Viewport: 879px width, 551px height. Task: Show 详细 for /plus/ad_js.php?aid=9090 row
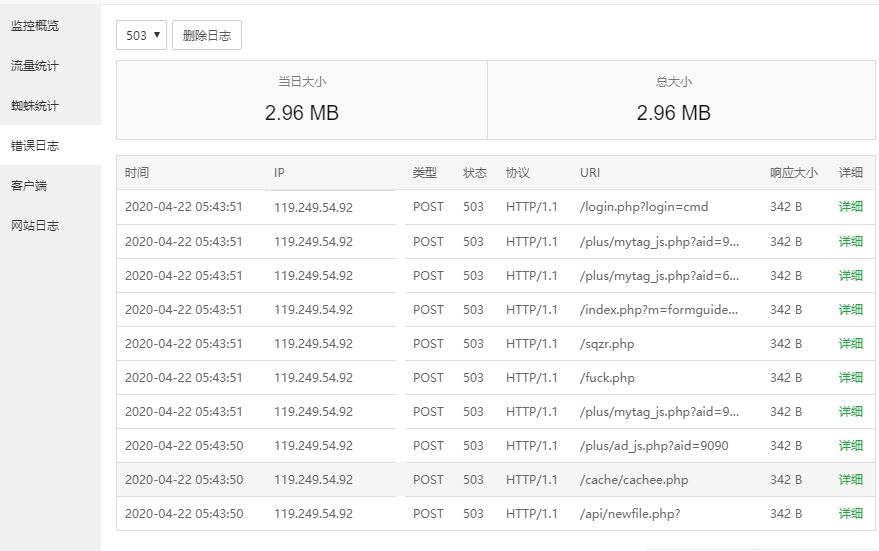(850, 445)
